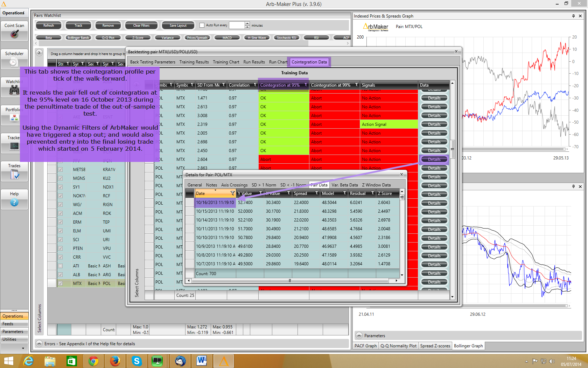Pin the lower Bollinger graph panel
This screenshot has width=588, height=368.
click(573, 186)
